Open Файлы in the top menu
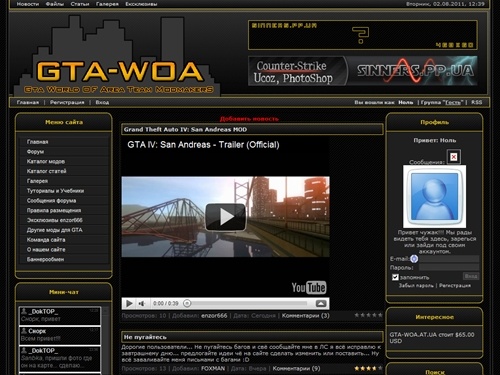This screenshot has height=375, width=500. click(55, 4)
